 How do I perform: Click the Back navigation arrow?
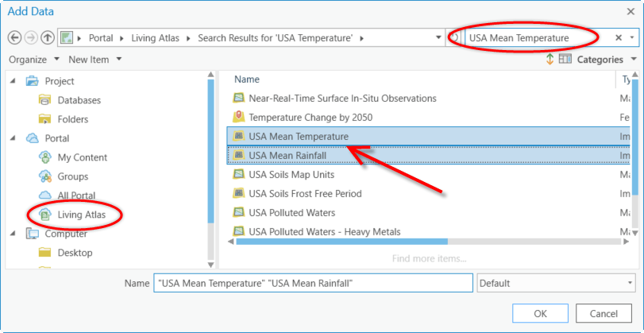tap(14, 37)
